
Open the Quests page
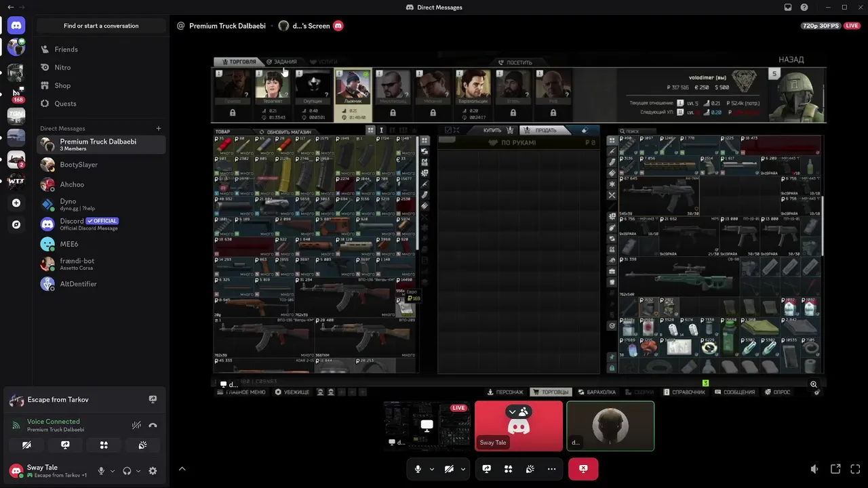[101, 104]
